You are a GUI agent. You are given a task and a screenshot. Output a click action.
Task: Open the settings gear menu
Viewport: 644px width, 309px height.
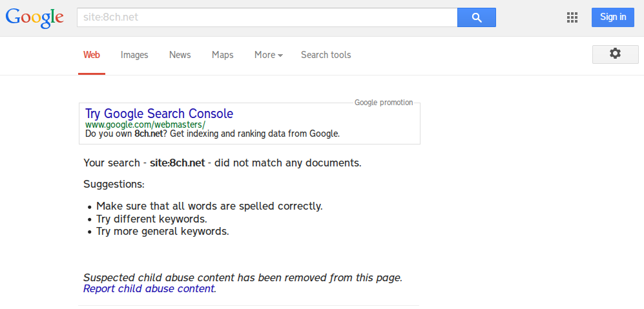tap(615, 54)
